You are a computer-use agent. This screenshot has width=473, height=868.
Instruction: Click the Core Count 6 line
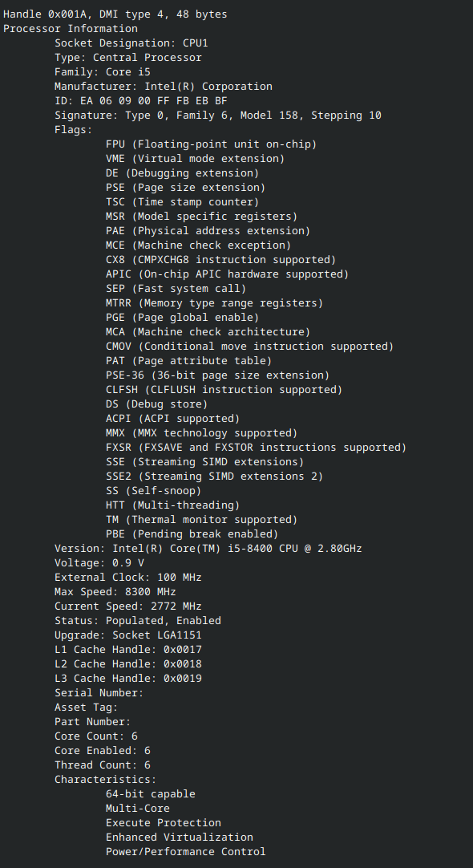96,736
